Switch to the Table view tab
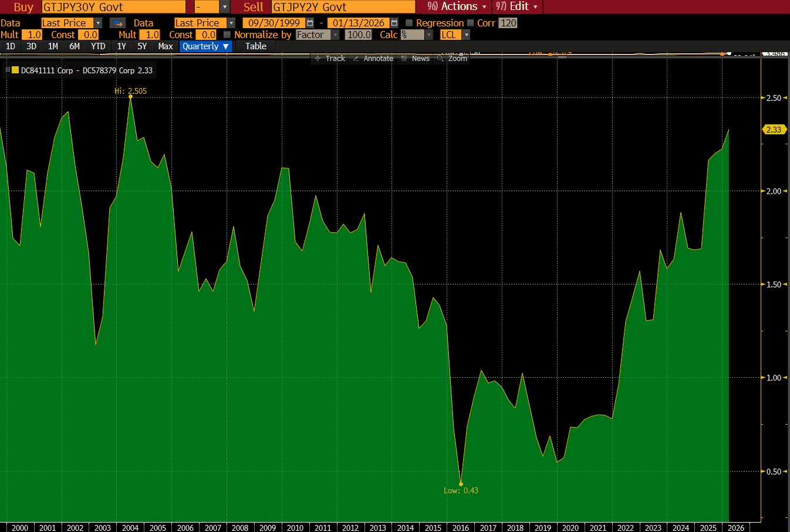The width and height of the screenshot is (790, 532). click(x=255, y=46)
